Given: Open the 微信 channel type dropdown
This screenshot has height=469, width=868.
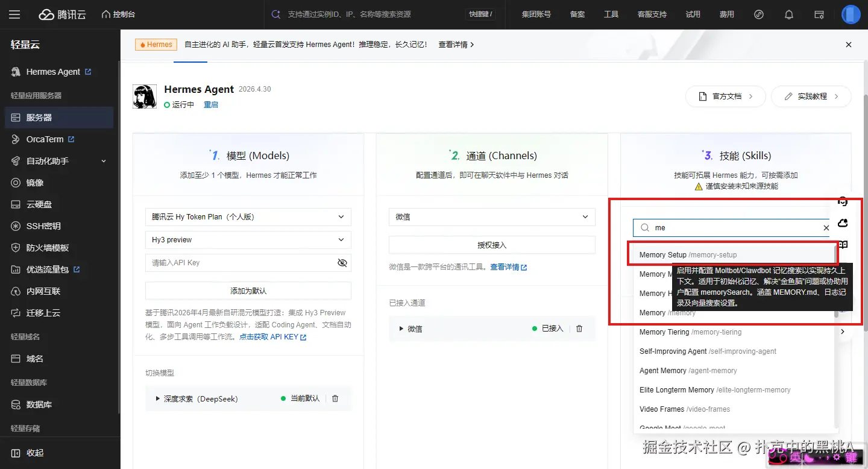Looking at the screenshot, I should pos(492,217).
